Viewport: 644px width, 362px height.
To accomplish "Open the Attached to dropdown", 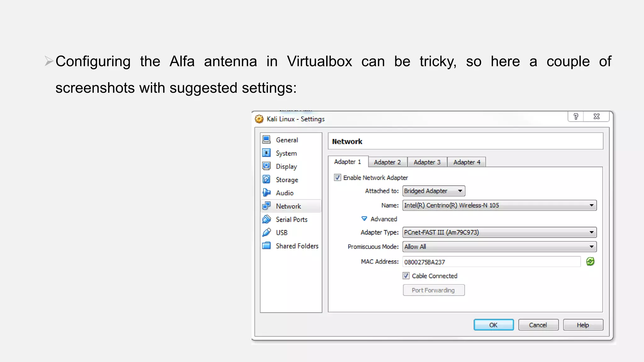I will [x=433, y=191].
